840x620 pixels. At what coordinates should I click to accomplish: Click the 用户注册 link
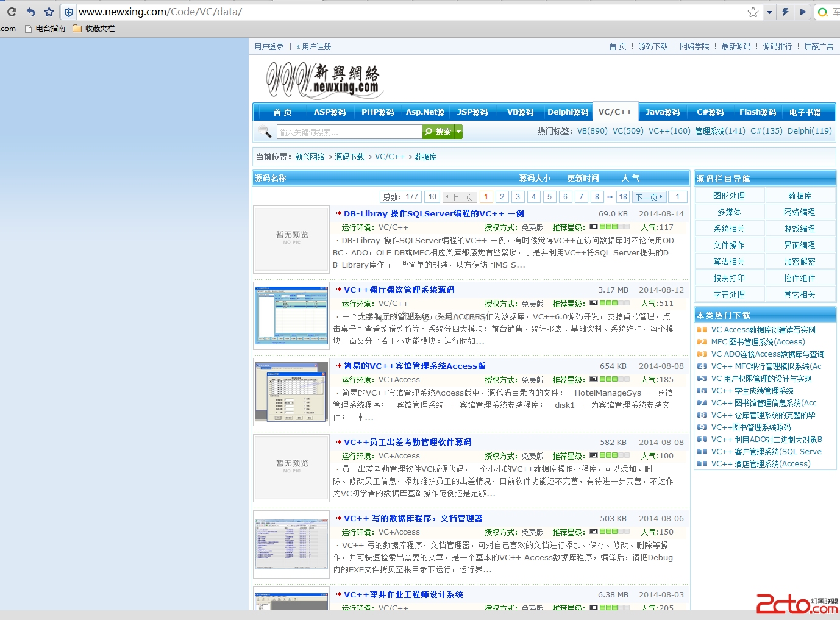[x=316, y=46]
